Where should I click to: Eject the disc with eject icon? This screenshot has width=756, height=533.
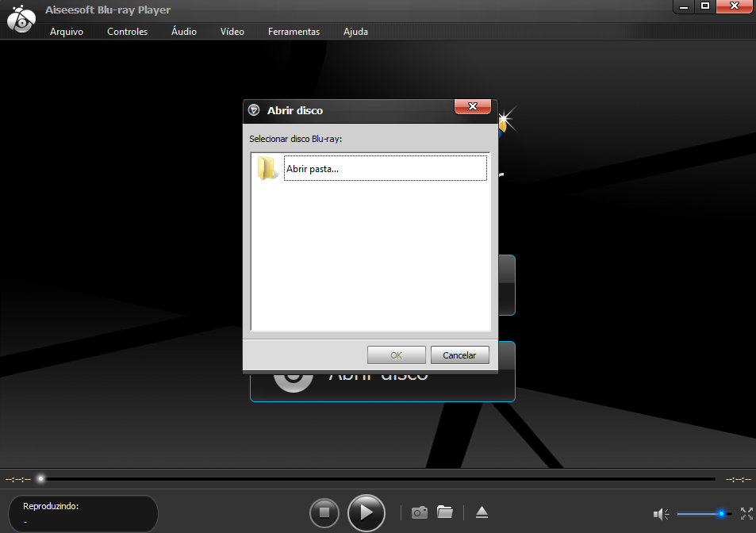[x=482, y=512]
